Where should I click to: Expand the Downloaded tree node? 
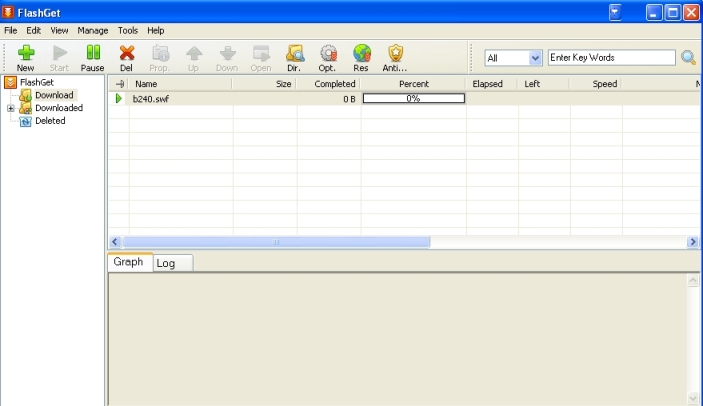tap(10, 108)
